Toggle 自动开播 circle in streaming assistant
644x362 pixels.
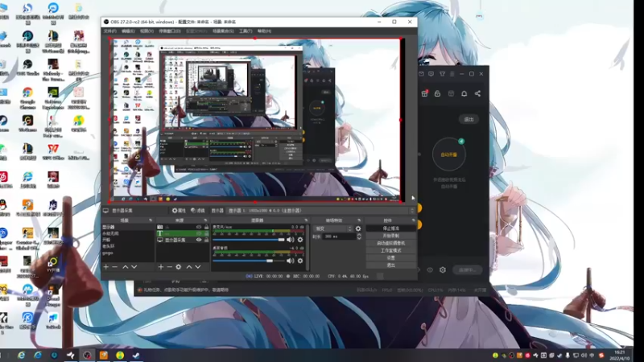click(x=449, y=154)
